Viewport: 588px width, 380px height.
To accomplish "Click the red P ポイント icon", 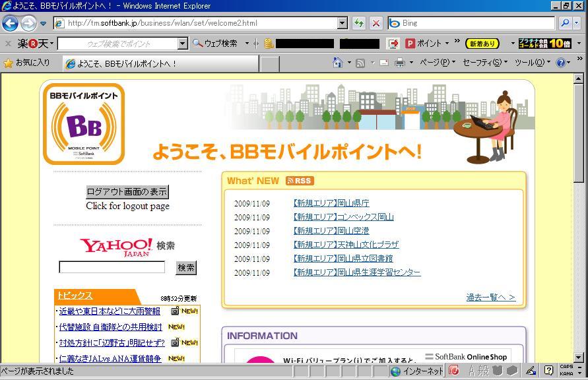I will click(410, 44).
